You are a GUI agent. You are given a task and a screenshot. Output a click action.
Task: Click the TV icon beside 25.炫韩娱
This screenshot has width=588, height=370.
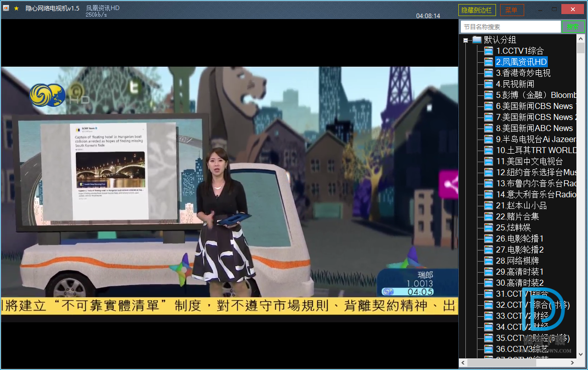pos(488,228)
